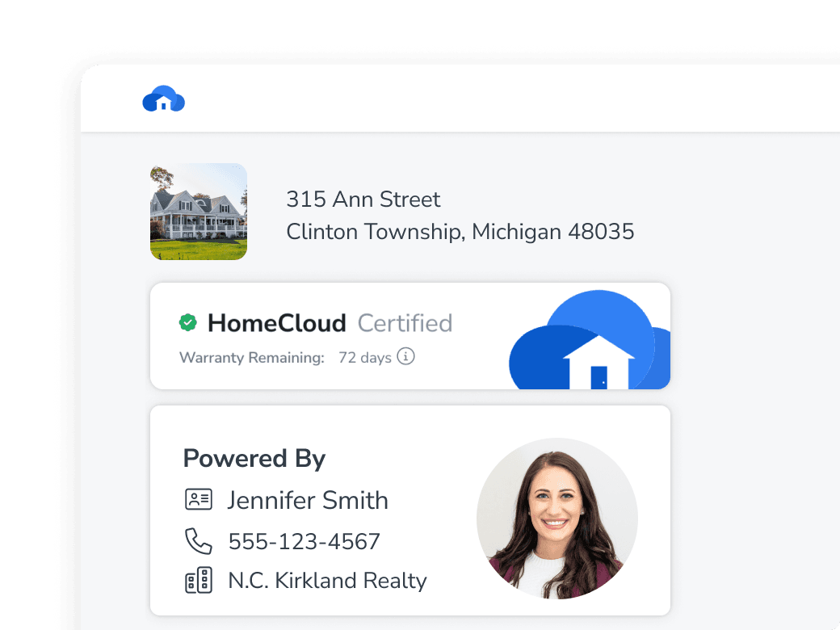Click the name Jennifer Smith
Screen dimensions: 840x630
coord(308,500)
